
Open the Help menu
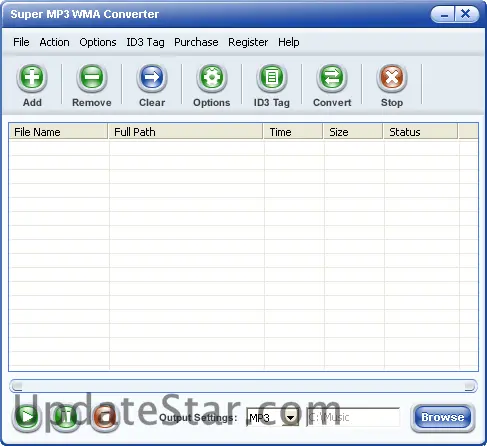pos(289,42)
